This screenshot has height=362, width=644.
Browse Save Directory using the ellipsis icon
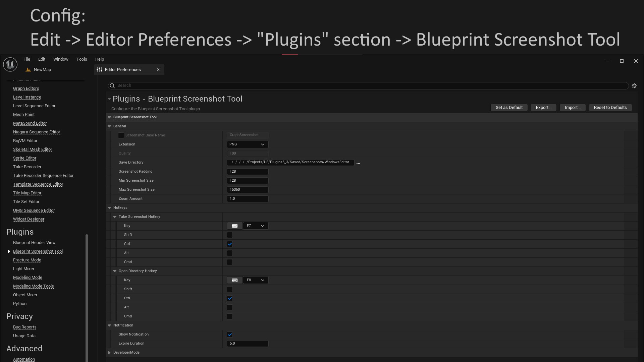[x=358, y=163]
